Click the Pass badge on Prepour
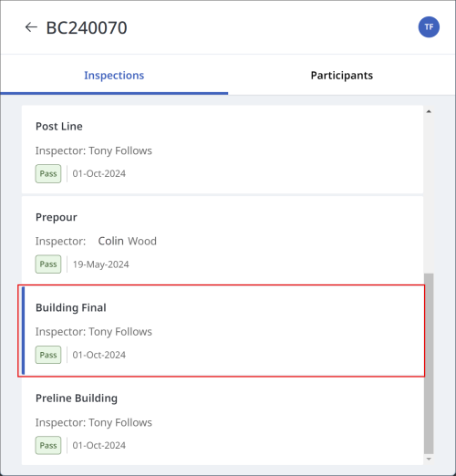 48,264
